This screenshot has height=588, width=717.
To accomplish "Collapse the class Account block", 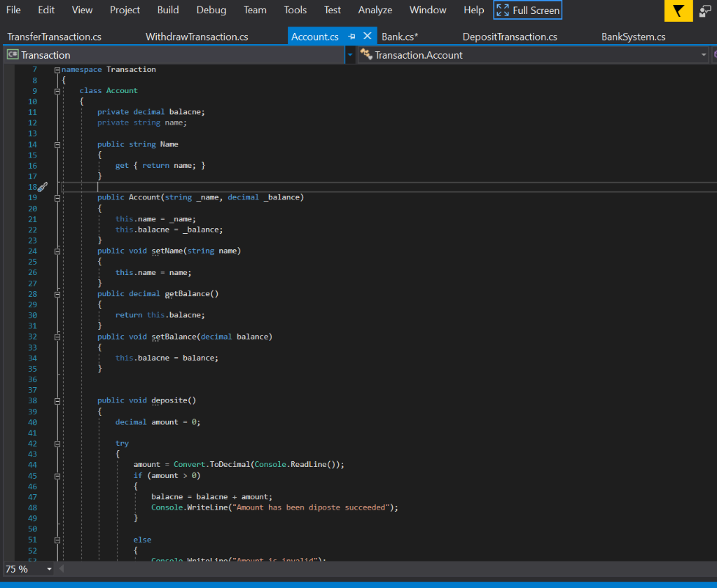I will pyautogui.click(x=57, y=92).
